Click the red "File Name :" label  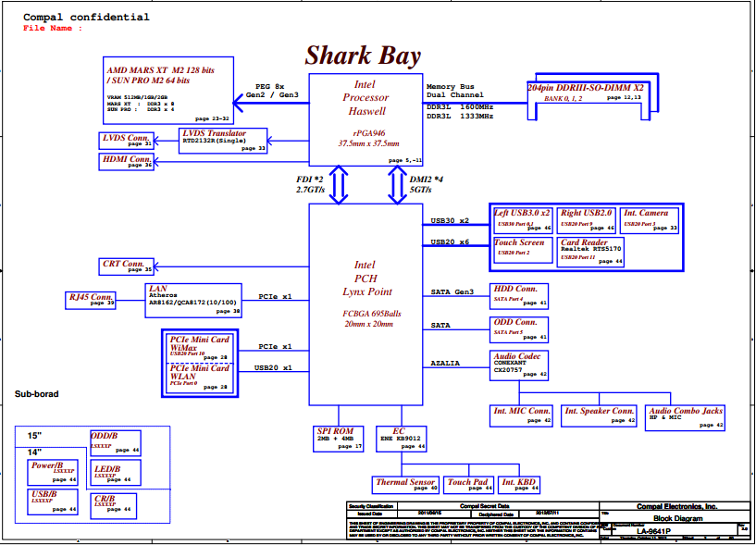[53, 28]
